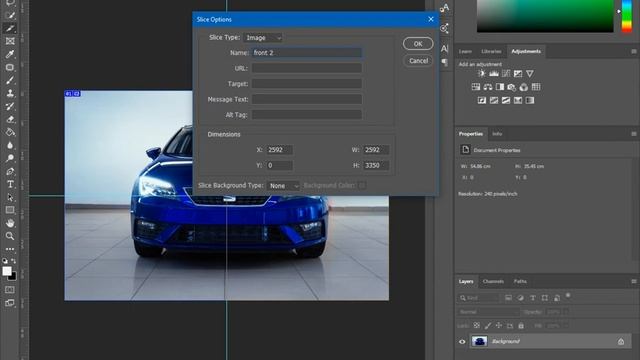
Task: Open the Layers panel menu
Action: pyautogui.click(x=633, y=282)
